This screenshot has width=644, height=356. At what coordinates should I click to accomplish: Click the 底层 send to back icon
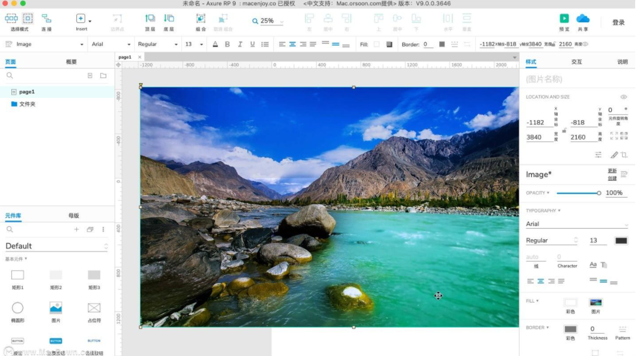169,19
